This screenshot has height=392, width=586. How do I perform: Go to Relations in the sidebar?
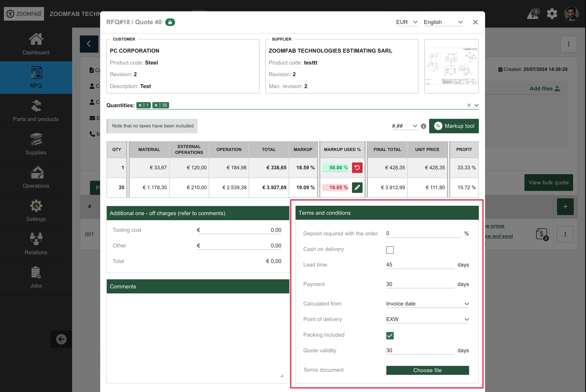pos(36,244)
